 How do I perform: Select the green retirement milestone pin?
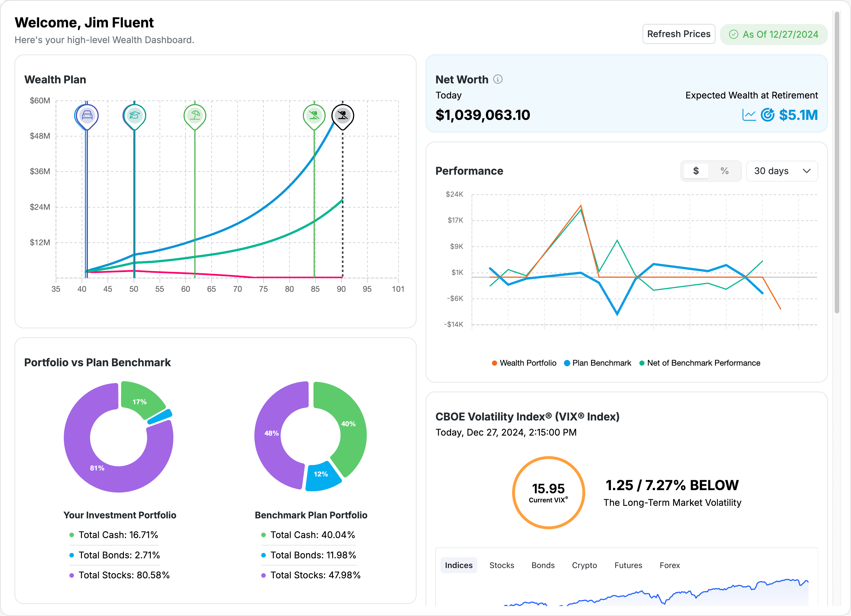point(314,116)
